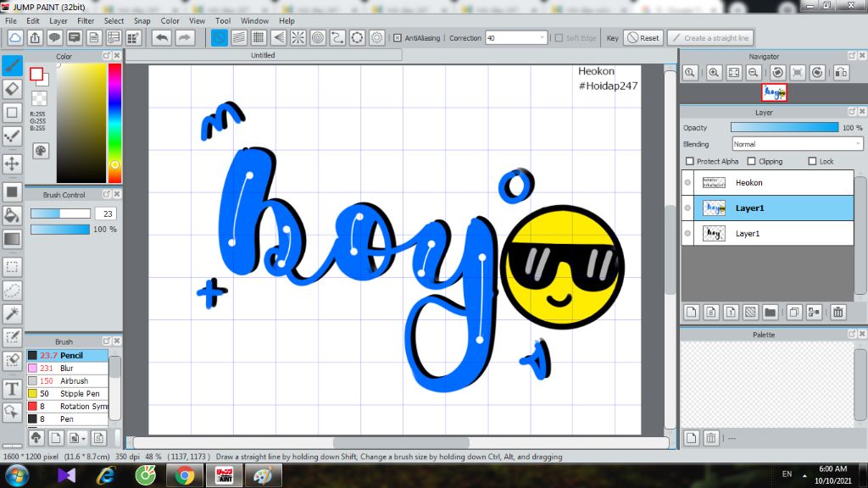The width and height of the screenshot is (868, 488).
Task: Click the brush size value field
Action: coord(106,213)
